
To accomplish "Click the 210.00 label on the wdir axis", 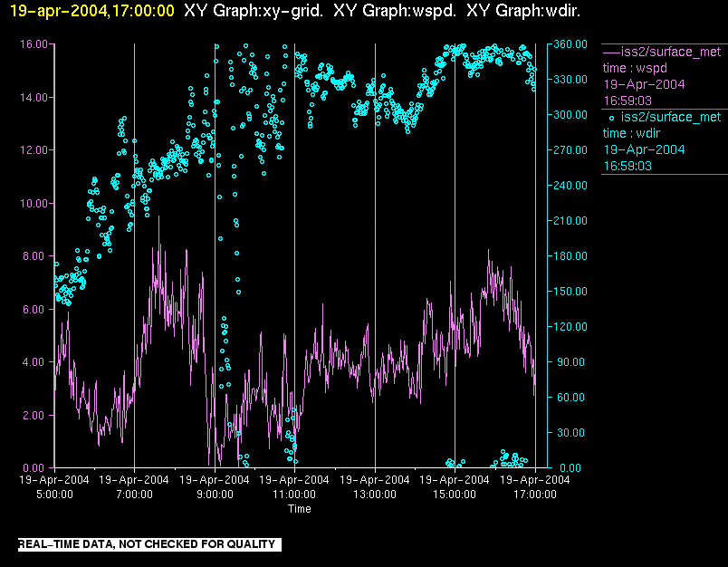I will (570, 221).
